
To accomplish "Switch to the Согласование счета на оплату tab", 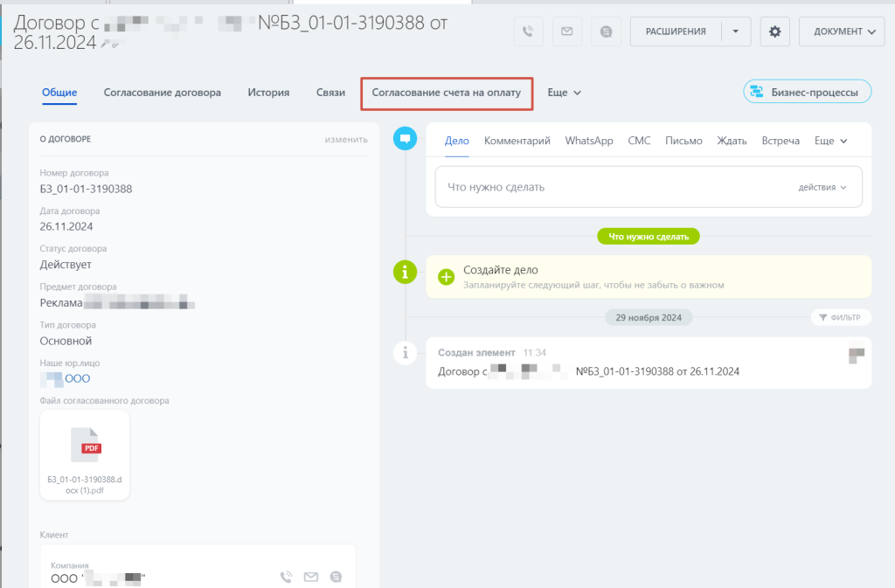I will (x=447, y=92).
